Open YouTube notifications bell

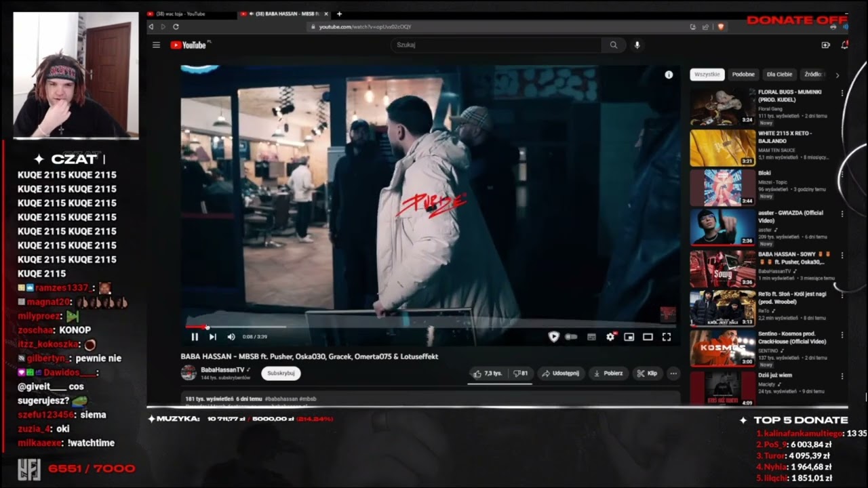point(844,45)
